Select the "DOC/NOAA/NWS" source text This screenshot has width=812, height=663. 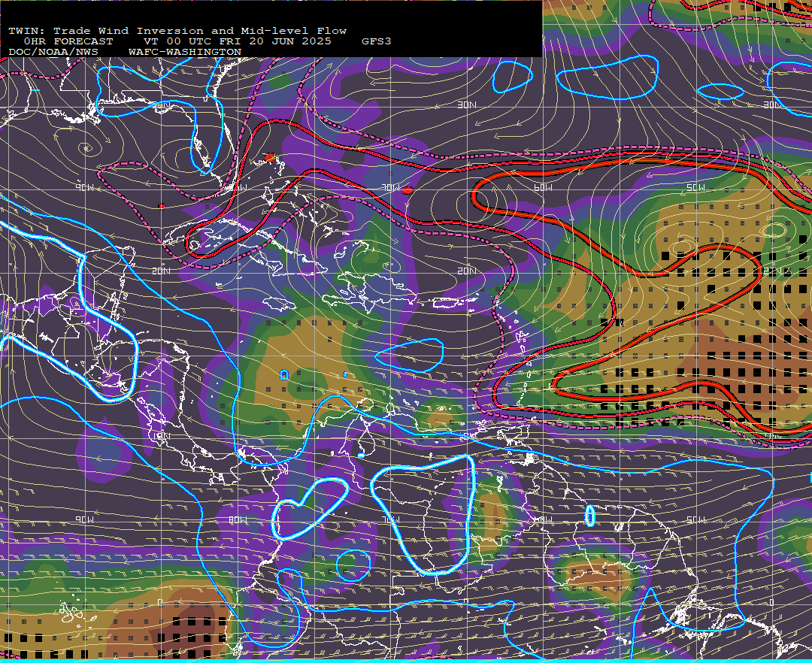[53, 53]
